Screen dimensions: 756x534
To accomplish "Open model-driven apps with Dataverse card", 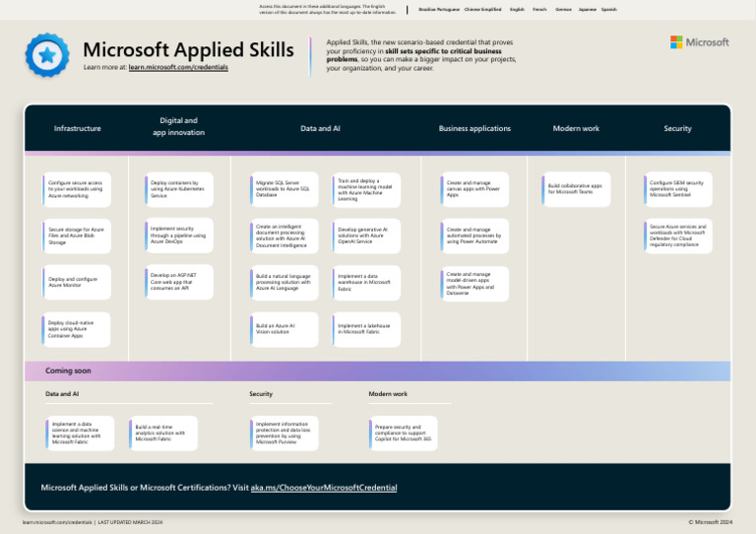I will (x=474, y=284).
